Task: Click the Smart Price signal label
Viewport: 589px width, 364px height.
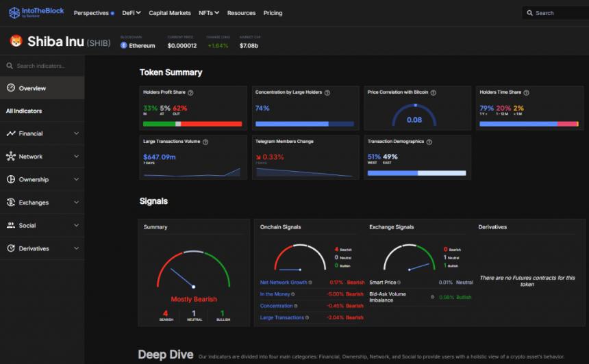Action: [383, 283]
